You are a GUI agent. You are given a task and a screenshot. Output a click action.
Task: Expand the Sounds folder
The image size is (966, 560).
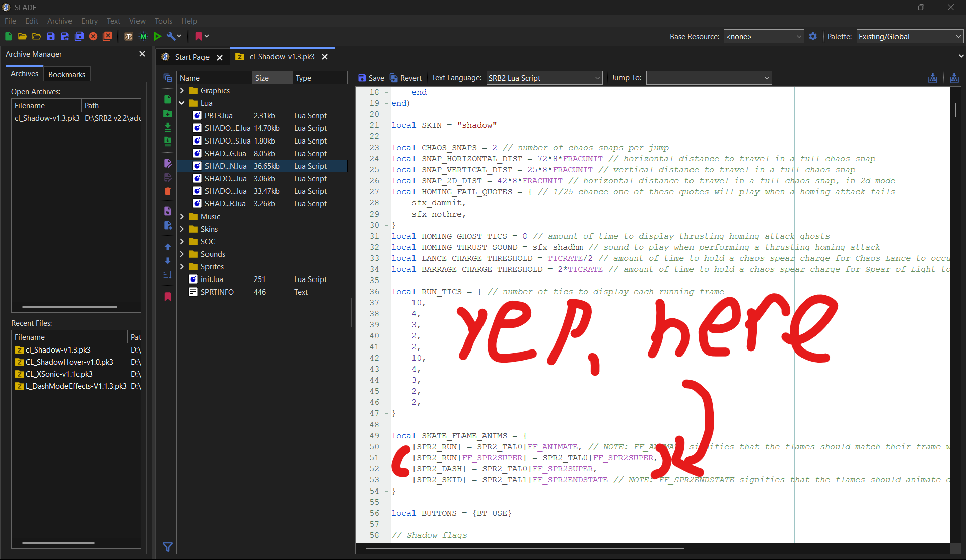(182, 254)
